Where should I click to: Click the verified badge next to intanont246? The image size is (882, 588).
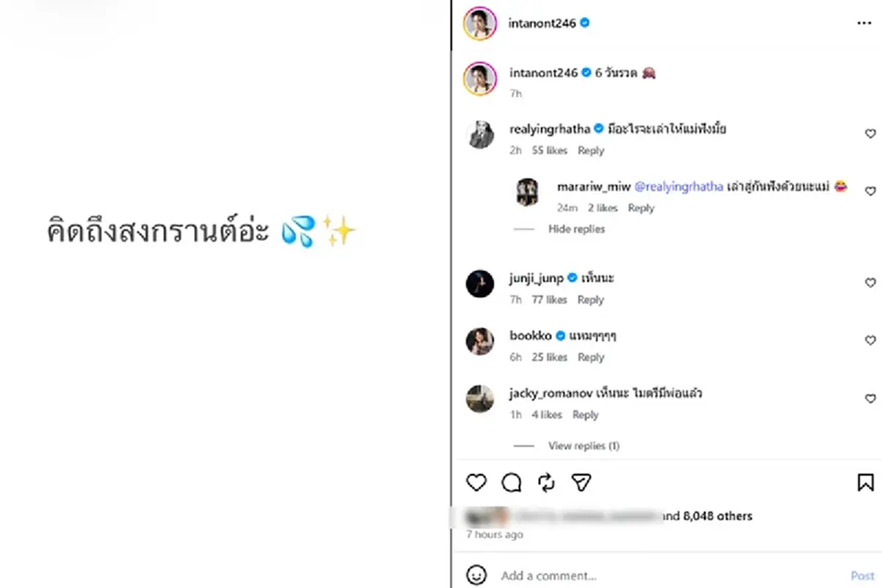[584, 23]
